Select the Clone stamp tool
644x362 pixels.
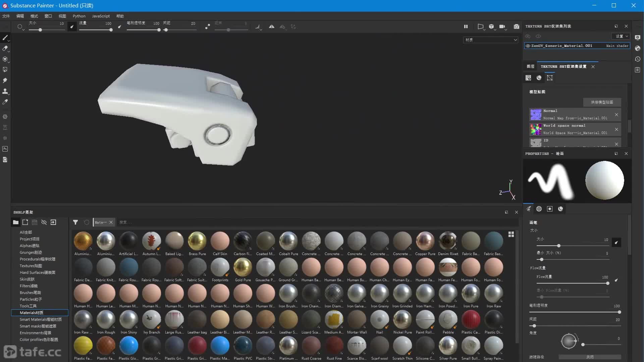[x=5, y=91]
